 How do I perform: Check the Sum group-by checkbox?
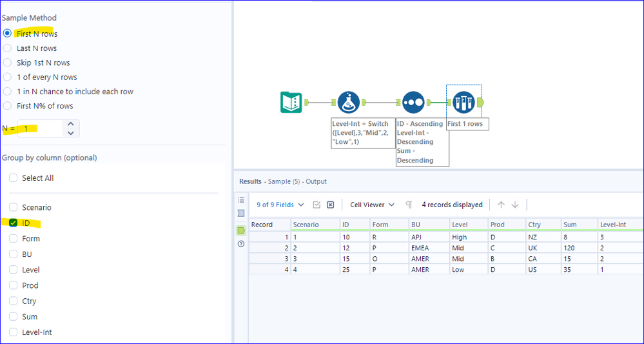coord(14,316)
